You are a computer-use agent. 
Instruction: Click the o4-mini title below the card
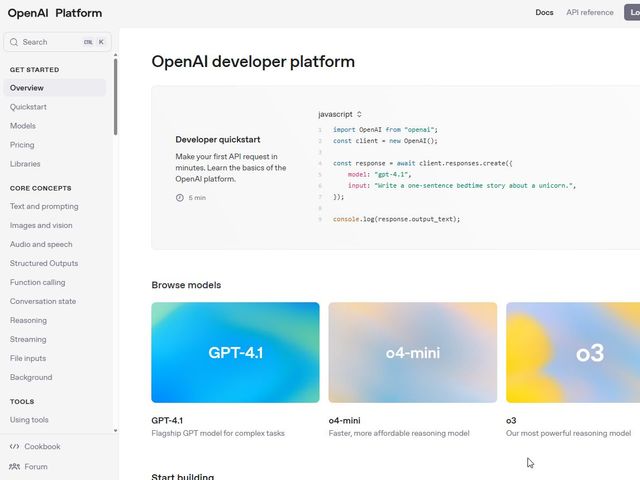(344, 420)
